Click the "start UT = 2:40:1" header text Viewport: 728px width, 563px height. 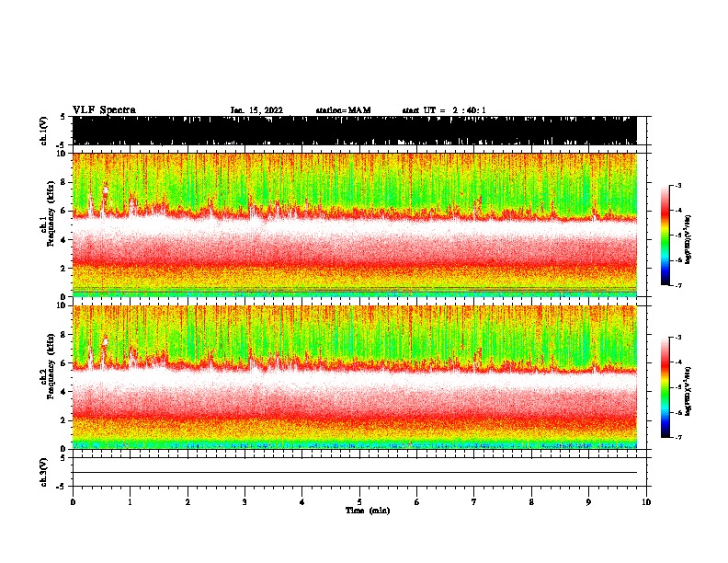[444, 110]
